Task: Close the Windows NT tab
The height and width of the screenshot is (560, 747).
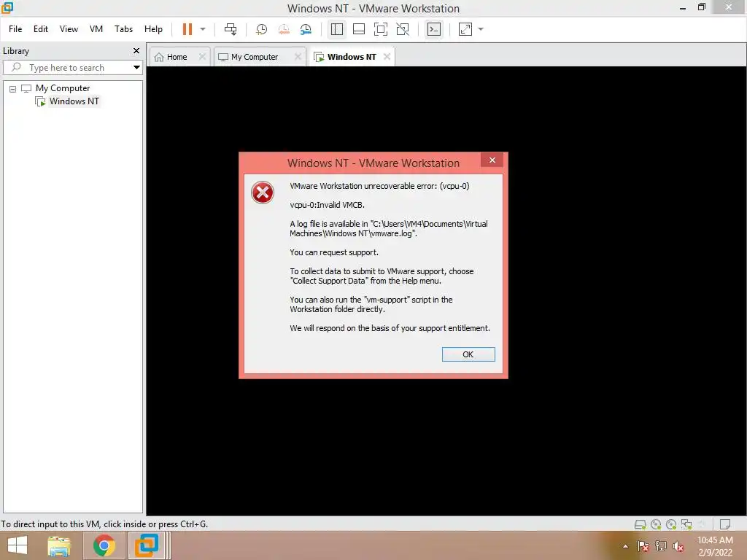Action: (387, 57)
